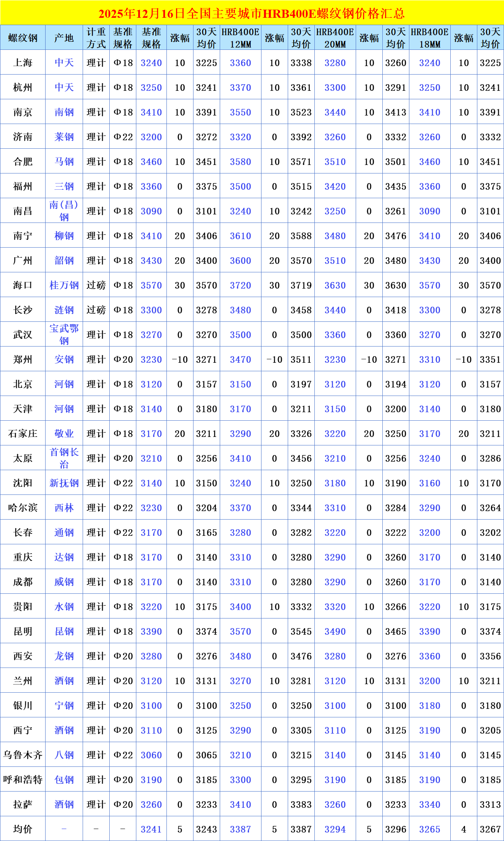Select the 3610 price for 南宁

pos(240,236)
